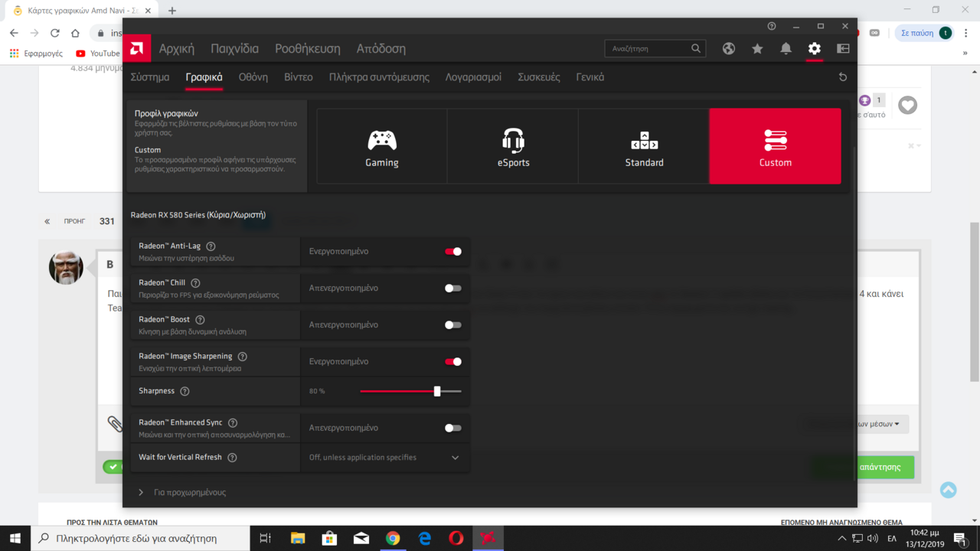980x551 pixels.
Task: Expand the Chrome bookmarks overflow chevron
Action: pyautogui.click(x=964, y=54)
